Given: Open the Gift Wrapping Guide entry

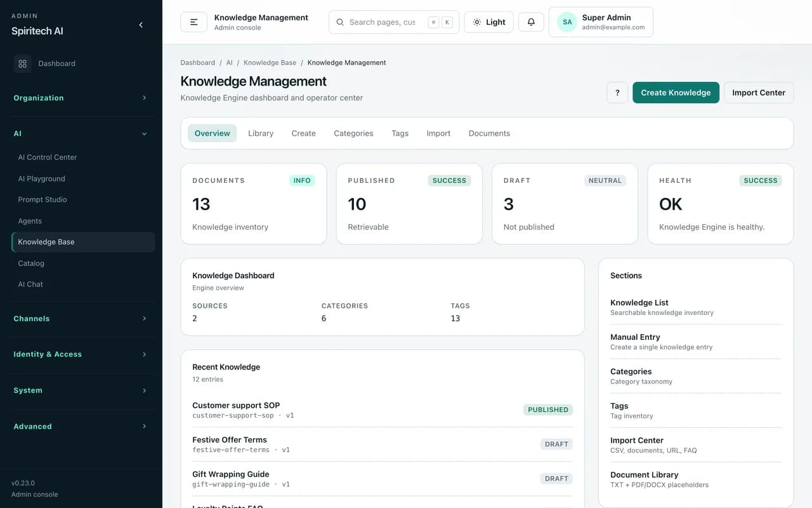Looking at the screenshot, I should (x=383, y=479).
